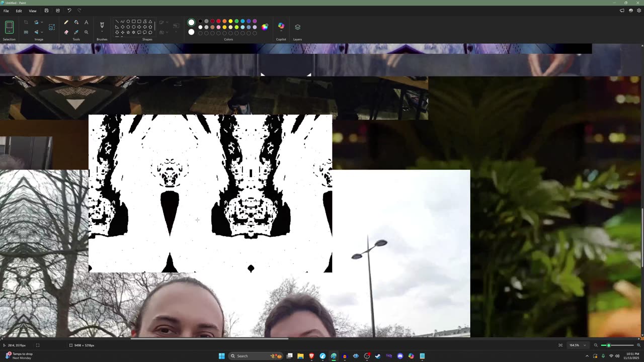Open the Copilot menu

coord(281,27)
